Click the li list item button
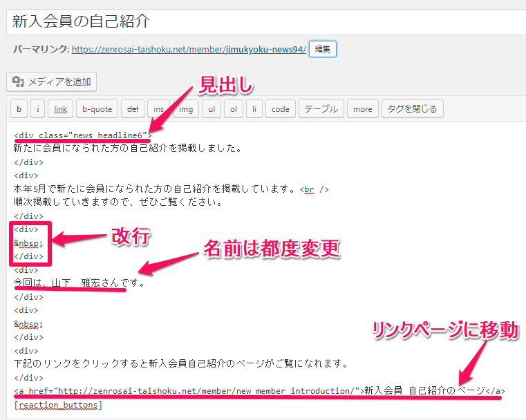This screenshot has height=420, width=526. [255, 109]
